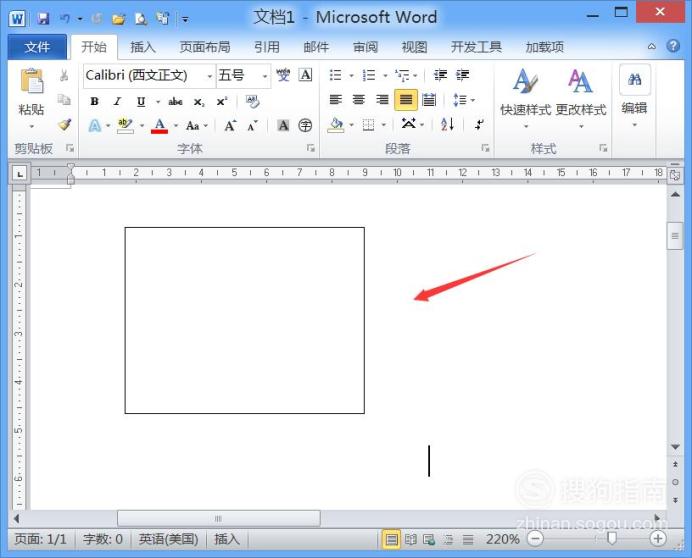Increase paragraph indent

point(463,75)
